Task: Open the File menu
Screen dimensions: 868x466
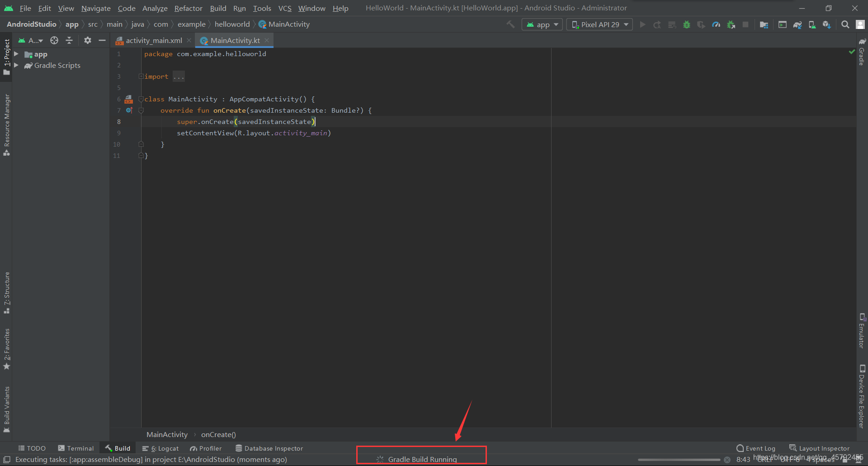Action: tap(25, 8)
